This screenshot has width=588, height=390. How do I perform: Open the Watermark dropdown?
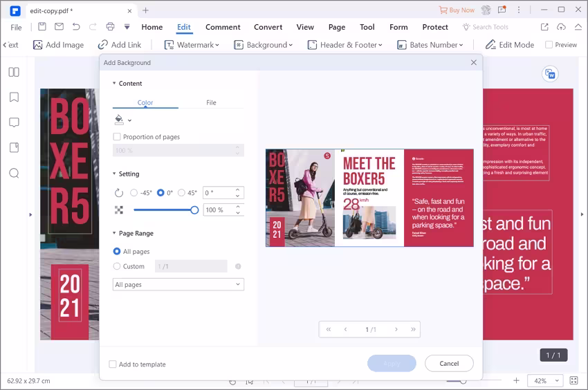[x=192, y=45]
